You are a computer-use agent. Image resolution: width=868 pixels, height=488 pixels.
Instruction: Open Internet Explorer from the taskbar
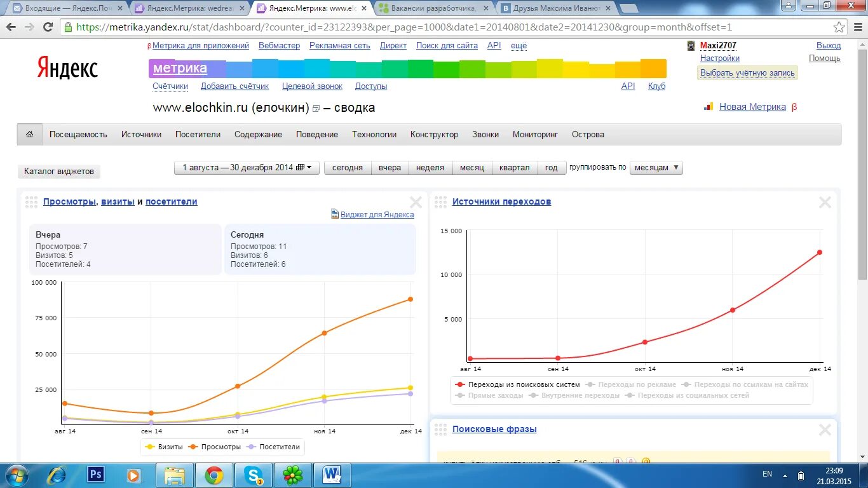click(x=57, y=475)
